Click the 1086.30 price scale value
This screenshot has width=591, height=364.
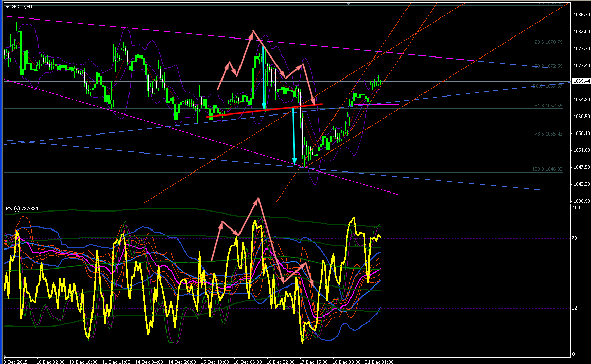pyautogui.click(x=582, y=15)
